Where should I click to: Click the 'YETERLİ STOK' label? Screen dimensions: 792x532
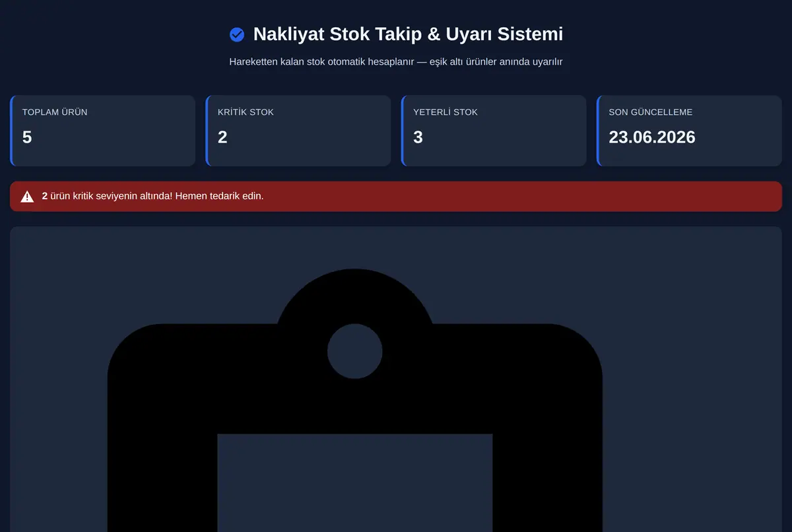(445, 112)
